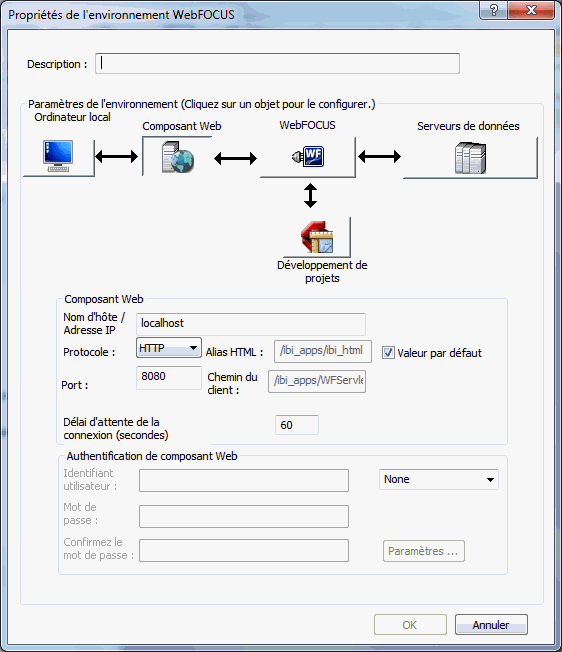The width and height of the screenshot is (562, 652).
Task: Click the 'Serveurs de données' label
Action: click(468, 126)
